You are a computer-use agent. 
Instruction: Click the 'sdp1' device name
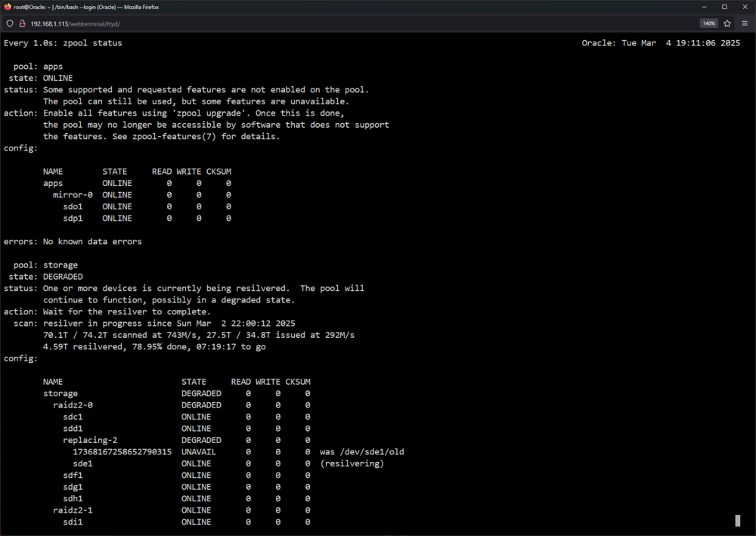click(73, 218)
